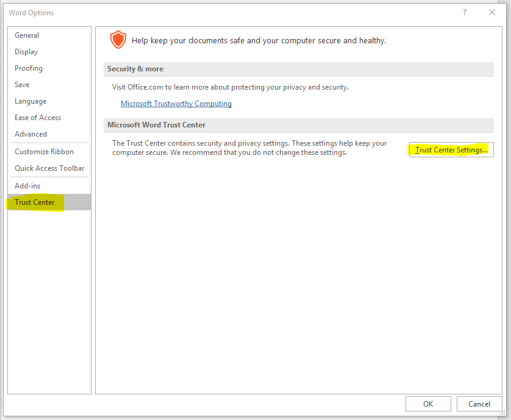Switch to Advanced options
Screen dimensions: 511x420
(x=49, y=134)
